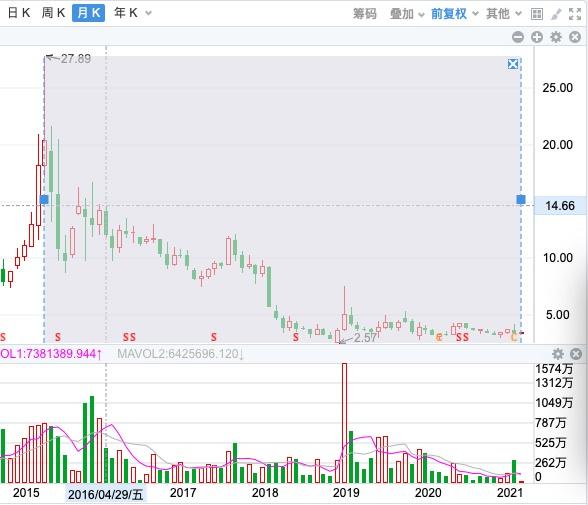Click the 27.89 highest price label
The image size is (588, 505).
pos(76,59)
